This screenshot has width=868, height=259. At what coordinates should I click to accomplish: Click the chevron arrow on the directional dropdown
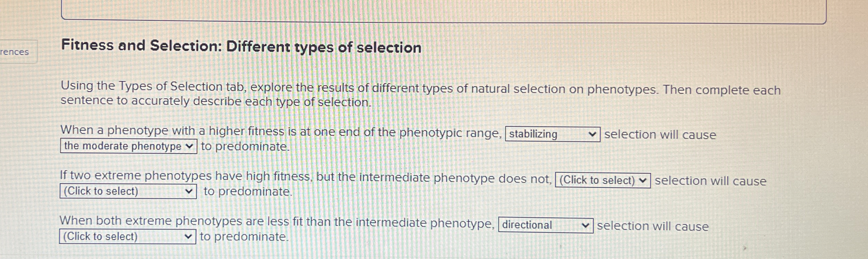[x=585, y=226]
